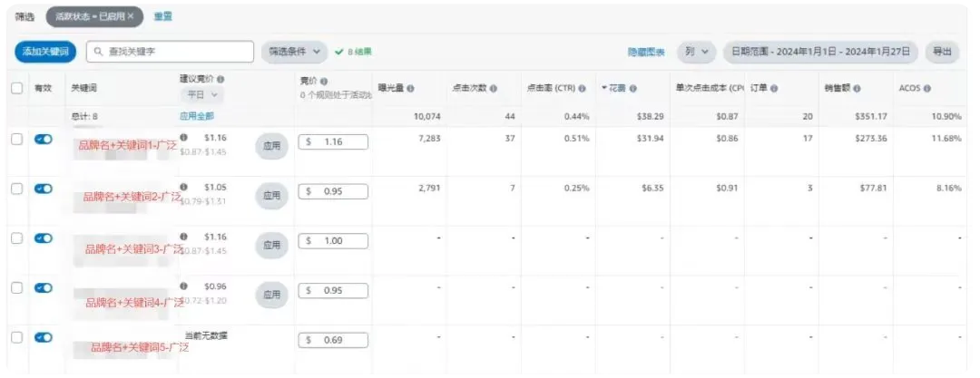Click the 重置 reset link

pos(163,17)
